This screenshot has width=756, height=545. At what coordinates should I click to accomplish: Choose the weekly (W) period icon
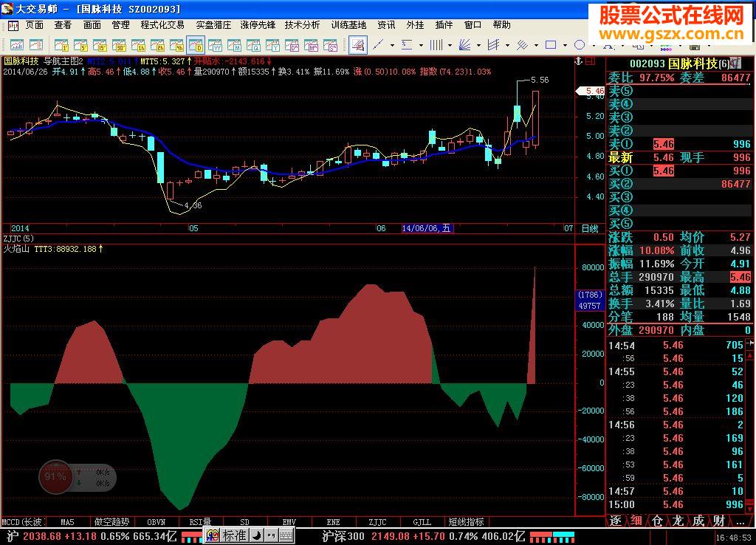point(213,45)
